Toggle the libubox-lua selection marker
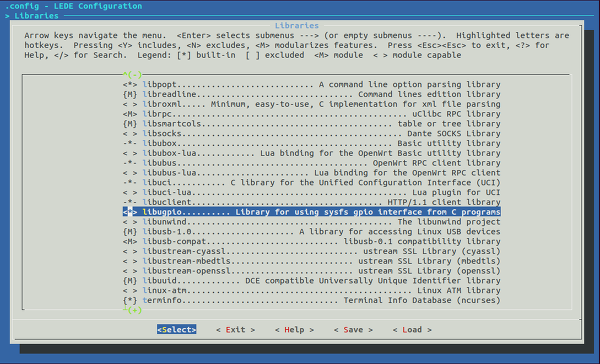600x364 pixels. pyautogui.click(x=130, y=153)
